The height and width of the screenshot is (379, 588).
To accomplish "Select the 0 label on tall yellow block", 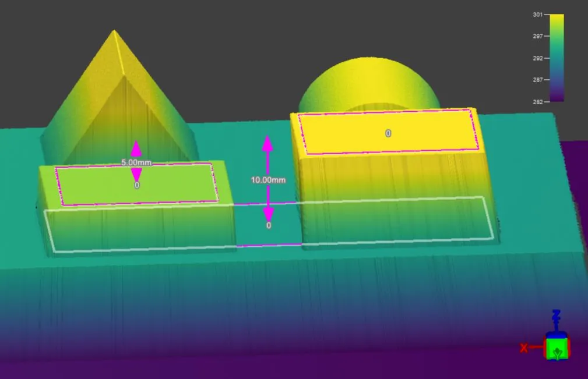I will click(x=388, y=133).
